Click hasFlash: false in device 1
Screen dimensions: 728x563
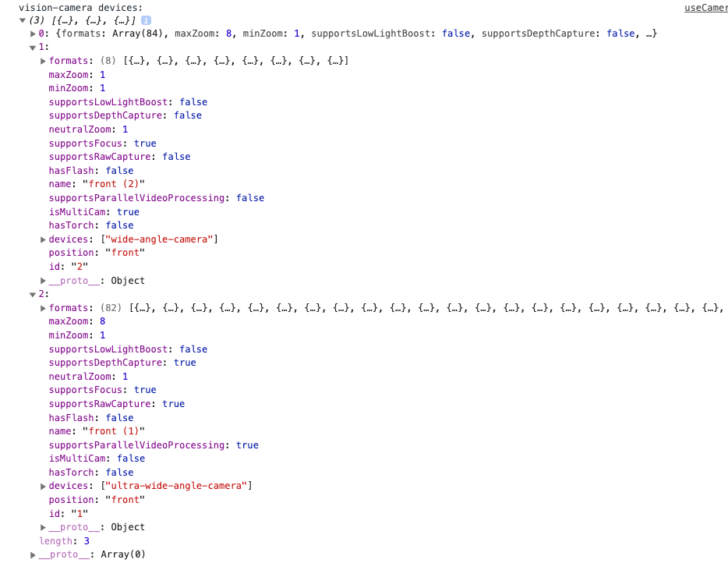point(91,171)
